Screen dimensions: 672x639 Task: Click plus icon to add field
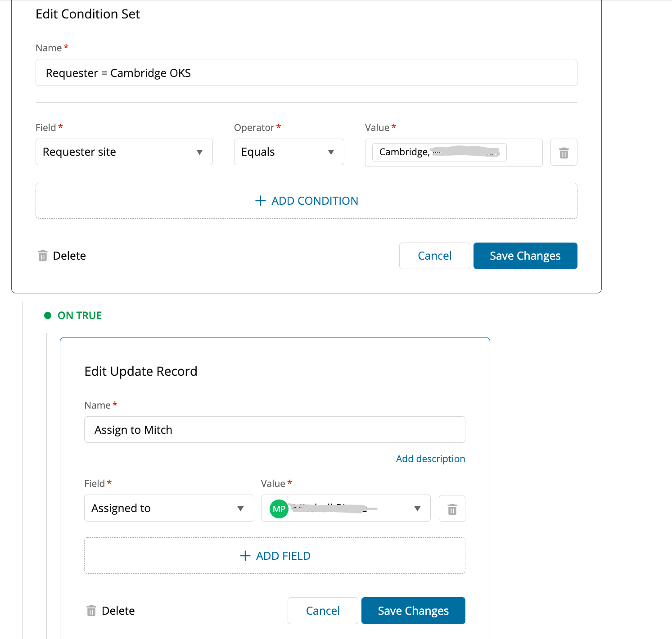[245, 556]
